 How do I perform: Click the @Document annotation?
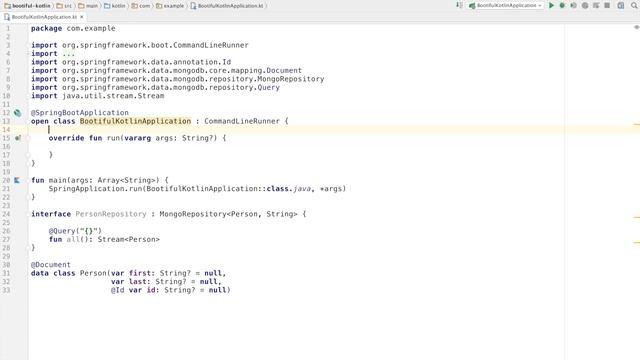click(51, 264)
